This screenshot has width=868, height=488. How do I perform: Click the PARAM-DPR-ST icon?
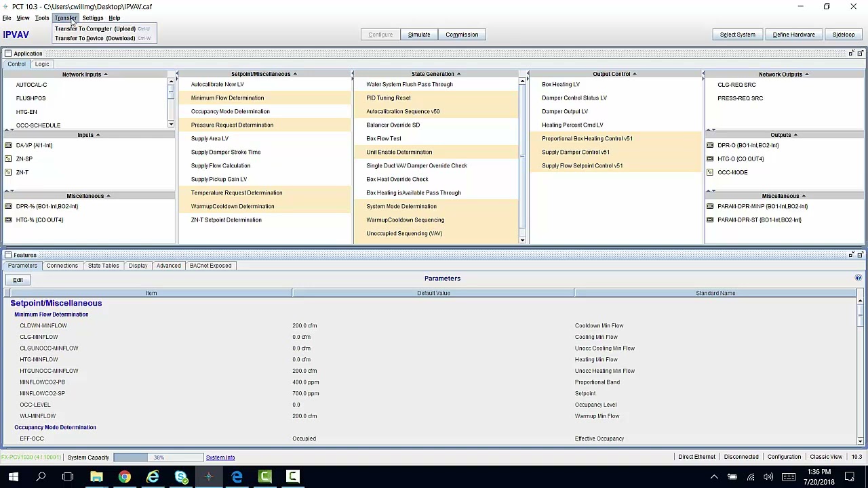point(710,220)
